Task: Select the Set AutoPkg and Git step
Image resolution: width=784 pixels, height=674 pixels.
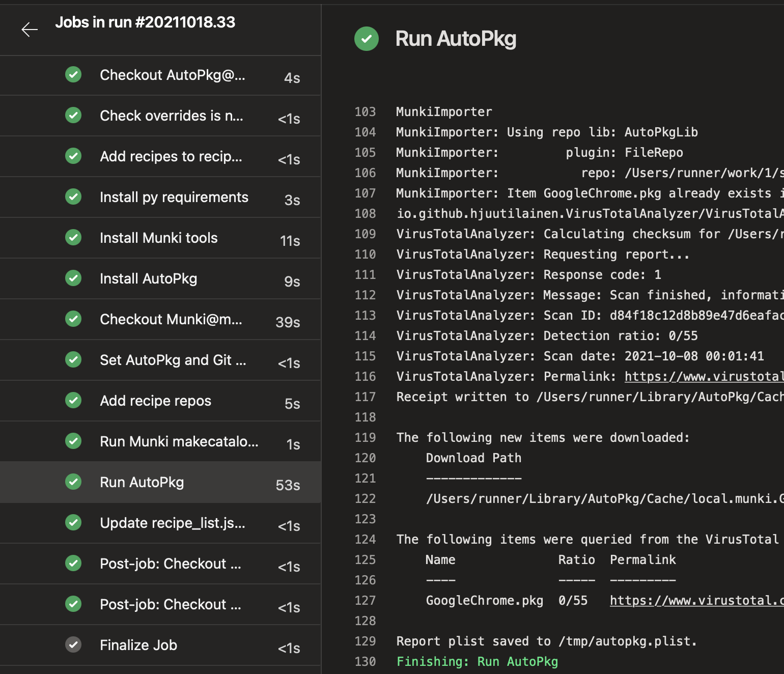Action: 173,360
